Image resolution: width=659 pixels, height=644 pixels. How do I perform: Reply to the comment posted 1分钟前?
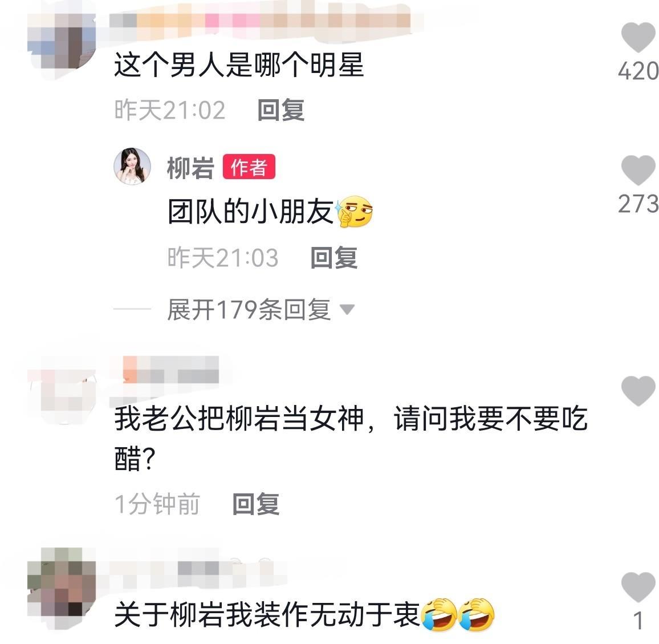point(255,504)
